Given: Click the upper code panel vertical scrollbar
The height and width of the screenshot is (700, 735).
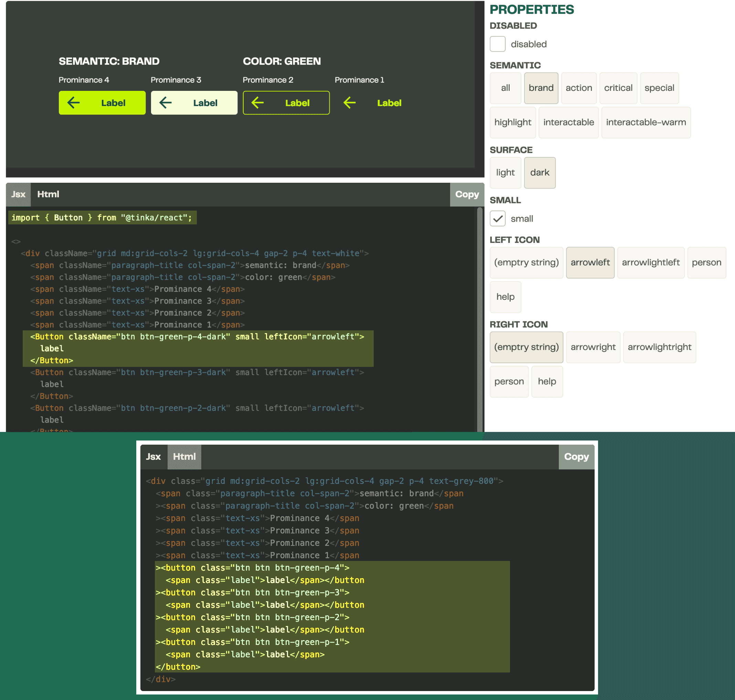Looking at the screenshot, I should (x=479, y=317).
